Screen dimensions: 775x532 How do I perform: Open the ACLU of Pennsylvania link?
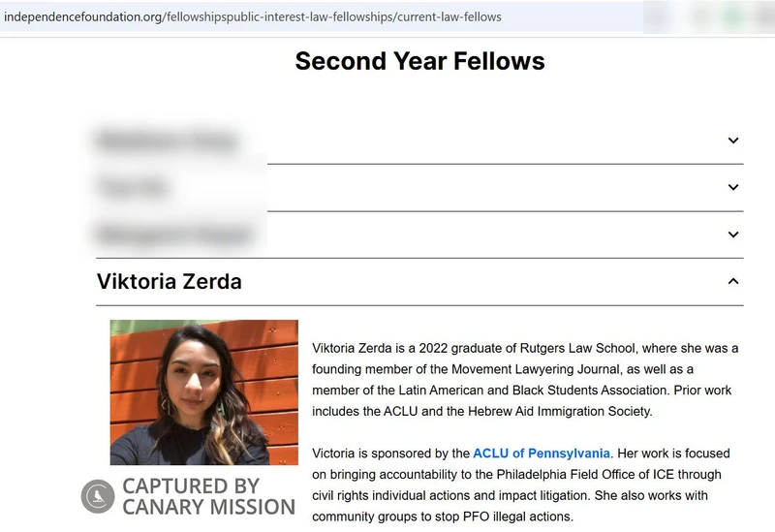pyautogui.click(x=542, y=454)
